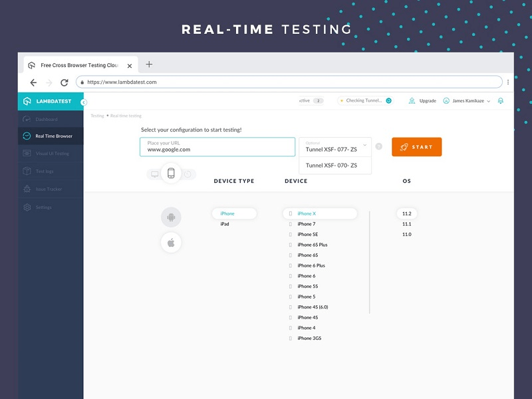Select iPhone 5 device
This screenshot has width=532, height=399.
307,297
